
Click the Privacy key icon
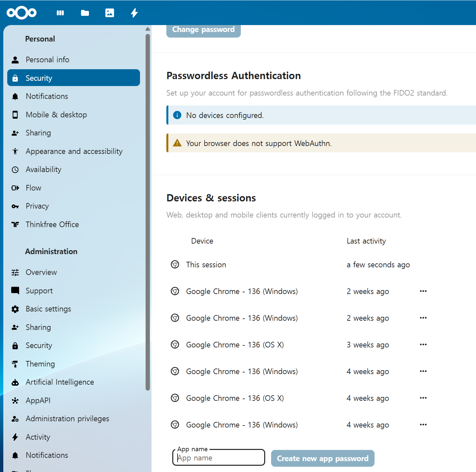pos(15,206)
